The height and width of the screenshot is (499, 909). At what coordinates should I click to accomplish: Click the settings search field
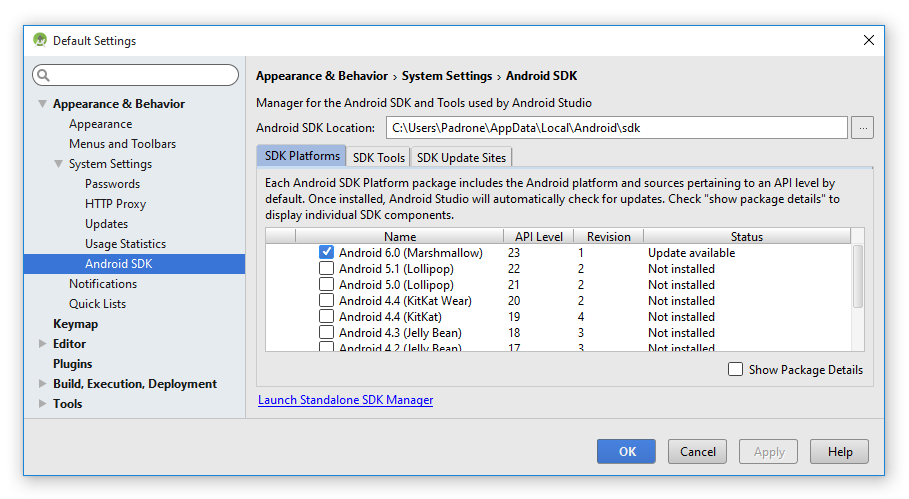136,75
